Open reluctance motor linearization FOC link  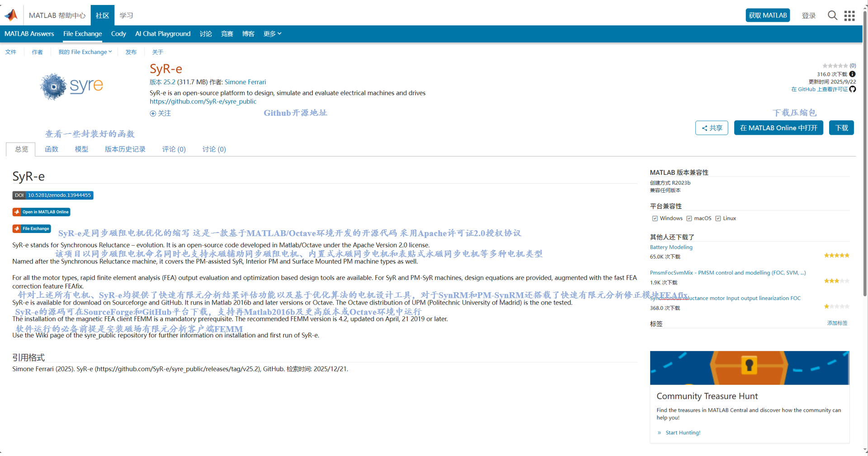click(x=725, y=299)
